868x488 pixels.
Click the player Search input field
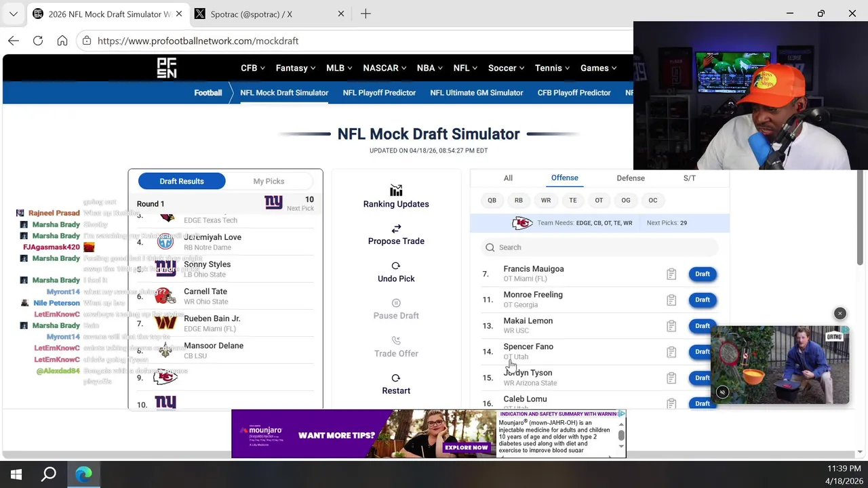600,247
